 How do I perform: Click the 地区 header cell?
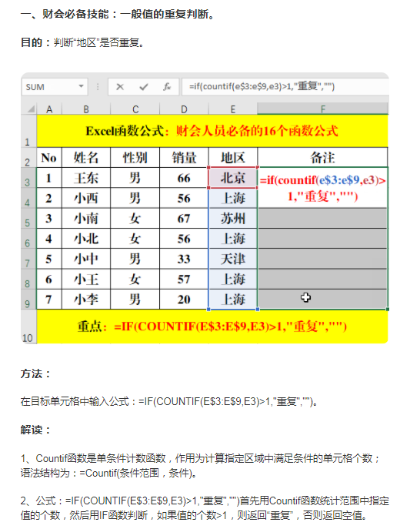click(233, 158)
